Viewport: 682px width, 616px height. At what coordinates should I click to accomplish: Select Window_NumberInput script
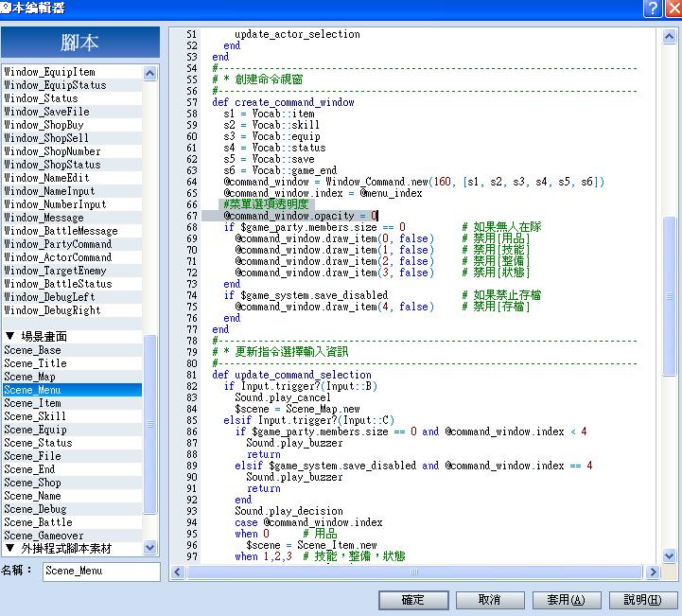click(x=72, y=204)
